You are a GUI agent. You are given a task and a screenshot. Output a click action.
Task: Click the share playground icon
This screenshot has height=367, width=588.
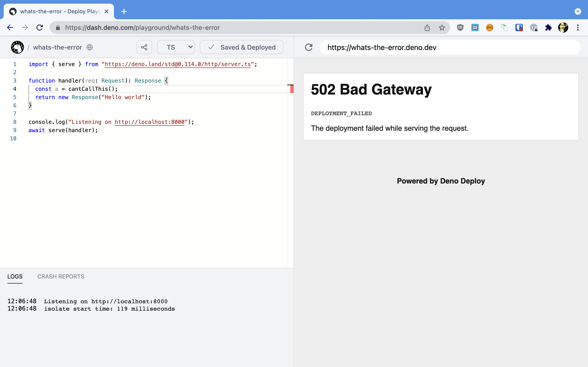click(x=144, y=47)
